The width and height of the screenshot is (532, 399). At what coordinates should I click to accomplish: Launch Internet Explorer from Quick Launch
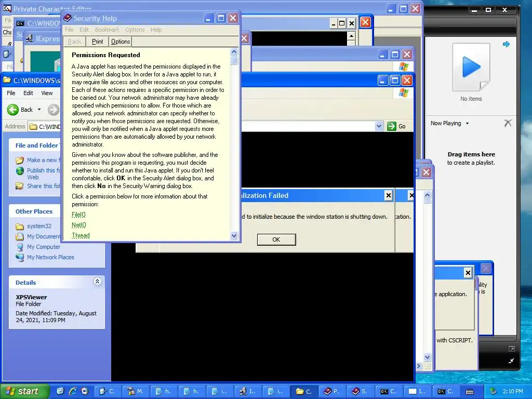(73, 391)
